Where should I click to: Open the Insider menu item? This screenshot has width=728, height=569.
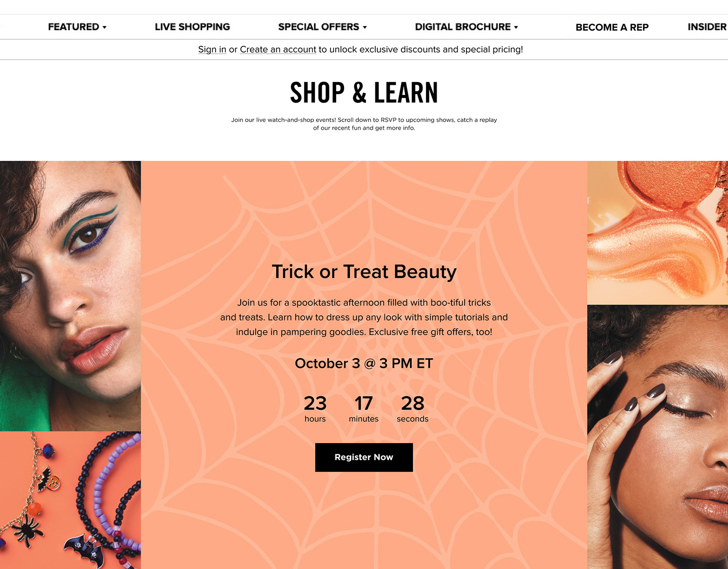pos(707,27)
